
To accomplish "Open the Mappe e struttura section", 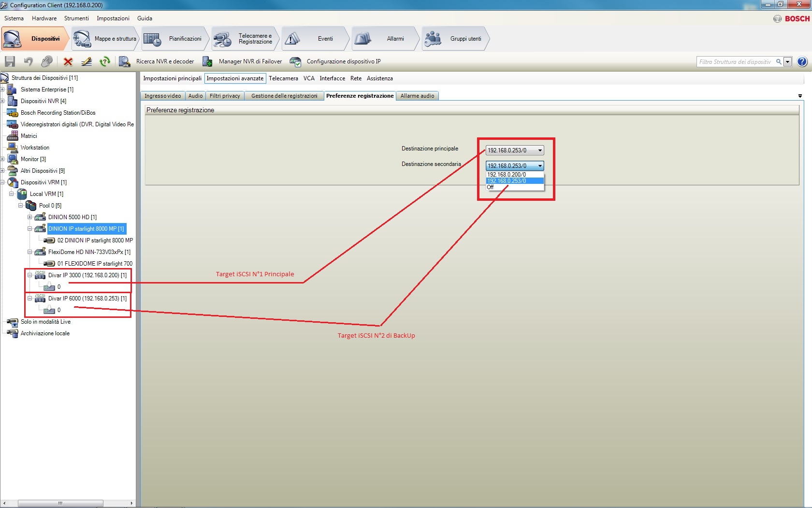I will click(x=105, y=39).
